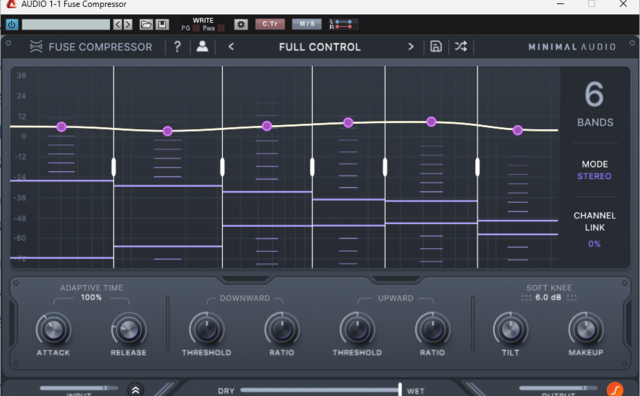The height and width of the screenshot is (396, 640).
Task: Toggle the orange soft clip icon
Action: tap(615, 389)
